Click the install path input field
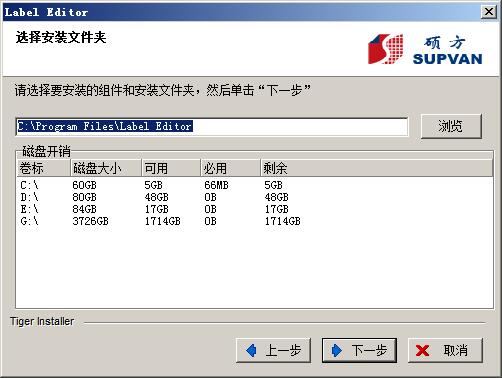Image resolution: width=502 pixels, height=378 pixels. point(212,126)
